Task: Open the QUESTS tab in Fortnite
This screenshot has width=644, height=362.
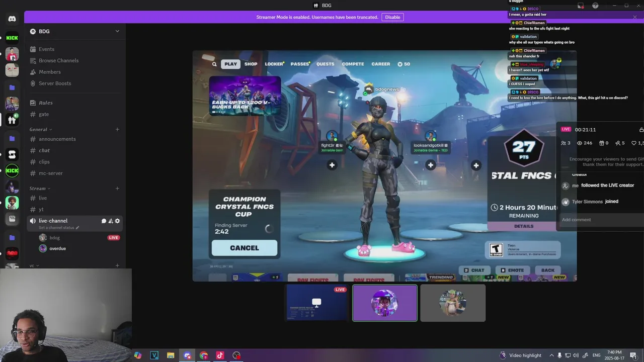Action: tap(325, 64)
